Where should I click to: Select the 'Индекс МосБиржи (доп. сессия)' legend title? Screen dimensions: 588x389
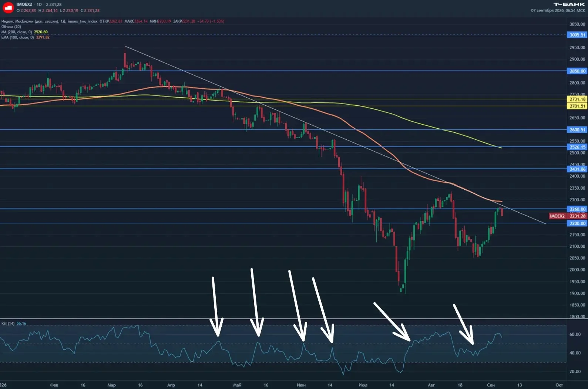[30, 21]
